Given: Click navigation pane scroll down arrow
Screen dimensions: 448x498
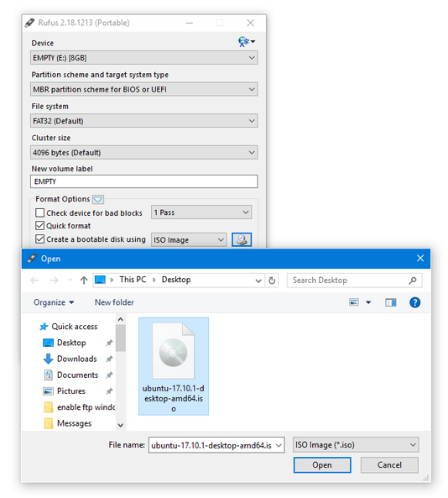Looking at the screenshot, I should 121,425.
